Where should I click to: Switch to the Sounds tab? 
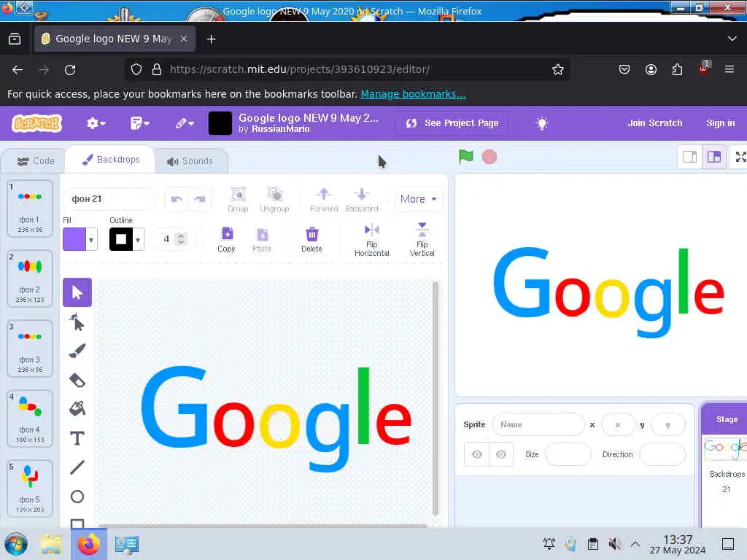pos(190,161)
